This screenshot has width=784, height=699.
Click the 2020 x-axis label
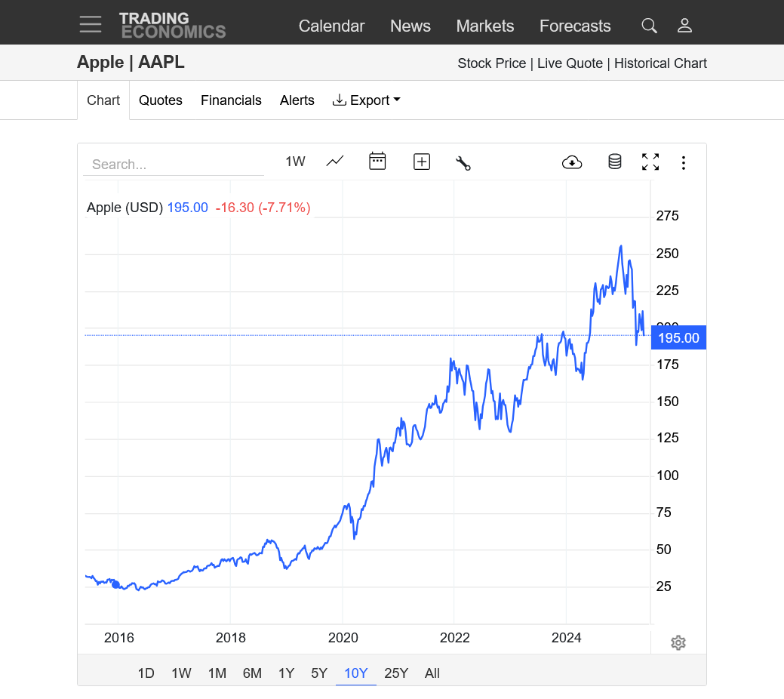tap(343, 637)
